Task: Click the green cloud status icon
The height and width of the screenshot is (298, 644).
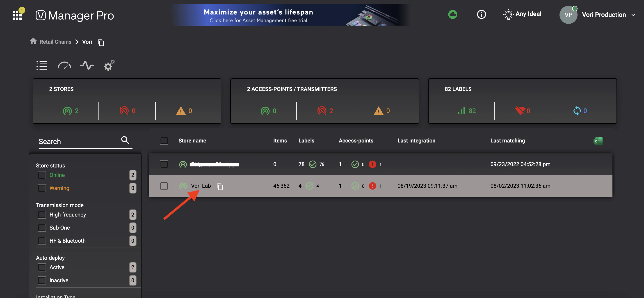Action: point(452,14)
